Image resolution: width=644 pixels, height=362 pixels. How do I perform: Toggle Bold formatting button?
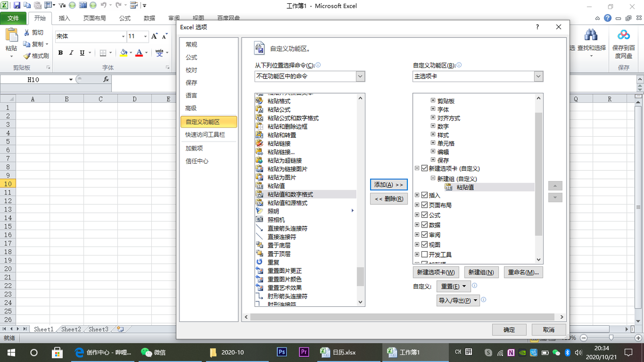(x=61, y=52)
